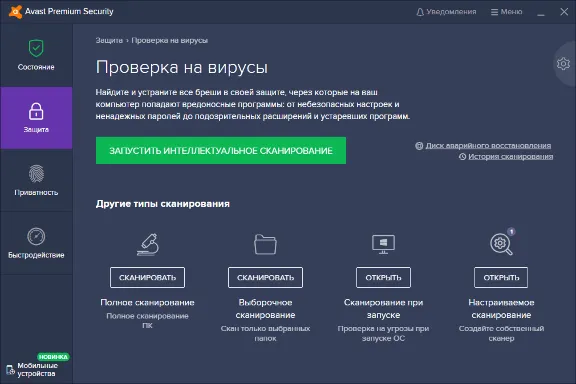Switch to Приватность sidebar label
576x384 pixels.
36,193
